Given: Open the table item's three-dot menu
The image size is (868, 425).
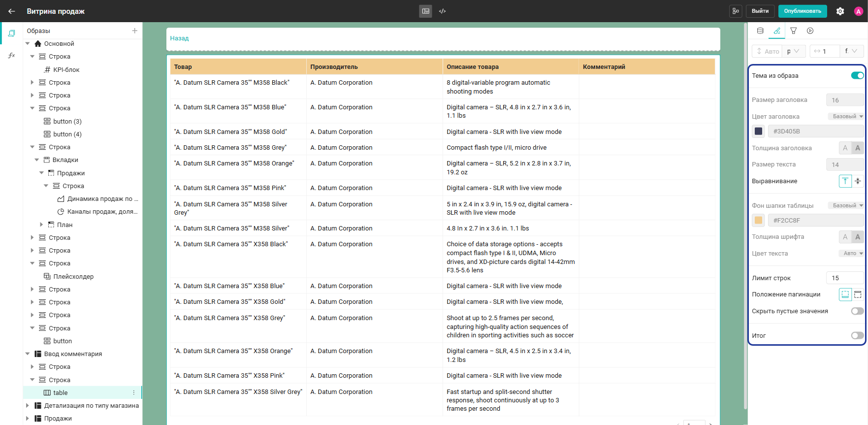Looking at the screenshot, I should [134, 392].
